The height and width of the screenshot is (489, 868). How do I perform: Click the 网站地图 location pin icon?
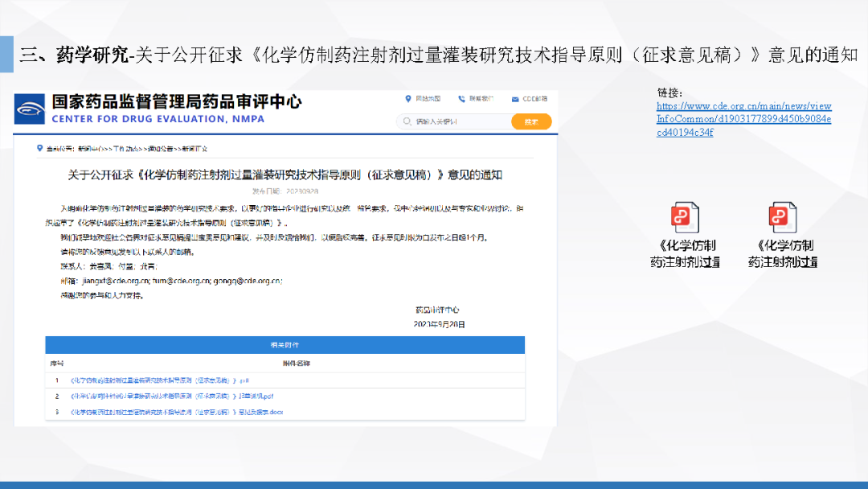coord(407,99)
